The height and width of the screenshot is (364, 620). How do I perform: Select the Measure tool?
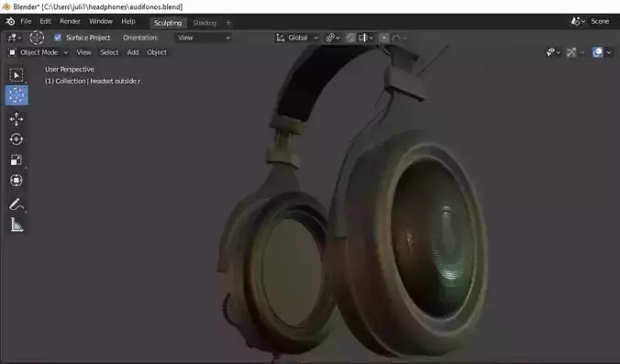point(17,226)
